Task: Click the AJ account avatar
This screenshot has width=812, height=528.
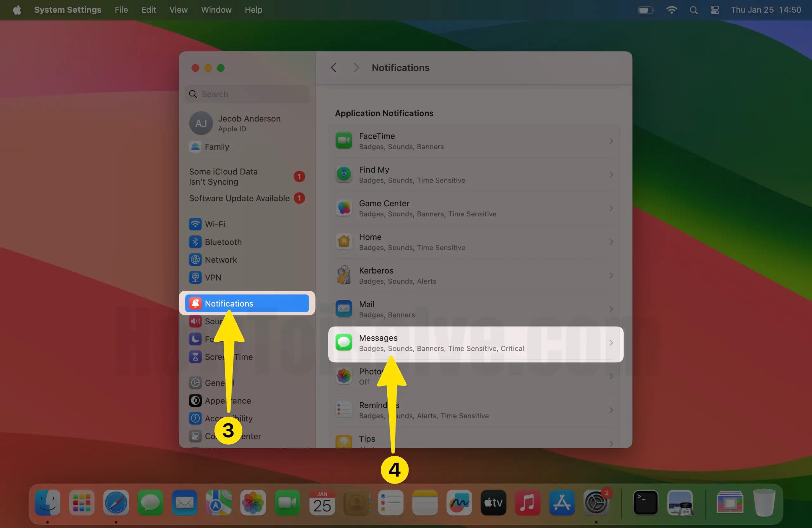Action: pyautogui.click(x=201, y=123)
